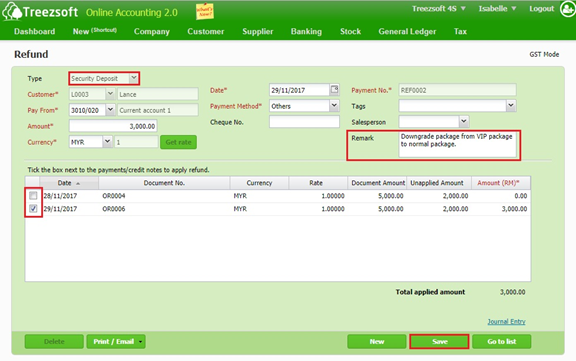Go to the Dashboard menu
Image resolution: width=576 pixels, height=361 pixels.
pyautogui.click(x=35, y=32)
